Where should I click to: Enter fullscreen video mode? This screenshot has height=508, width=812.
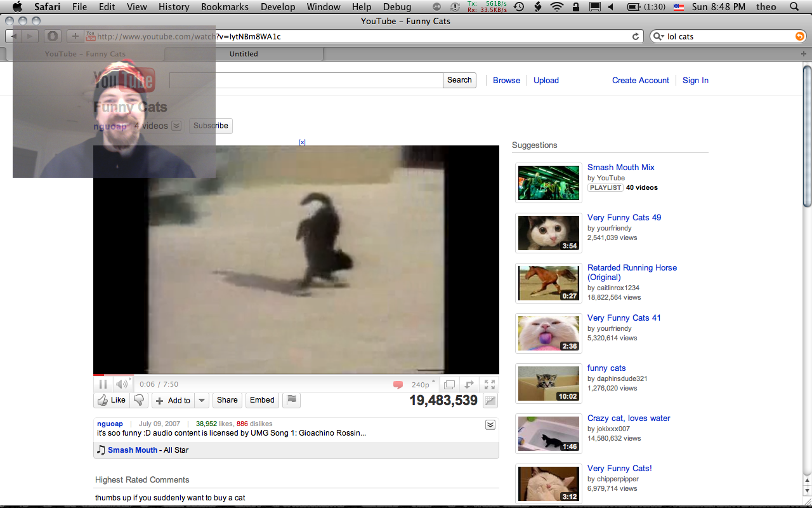coord(489,384)
